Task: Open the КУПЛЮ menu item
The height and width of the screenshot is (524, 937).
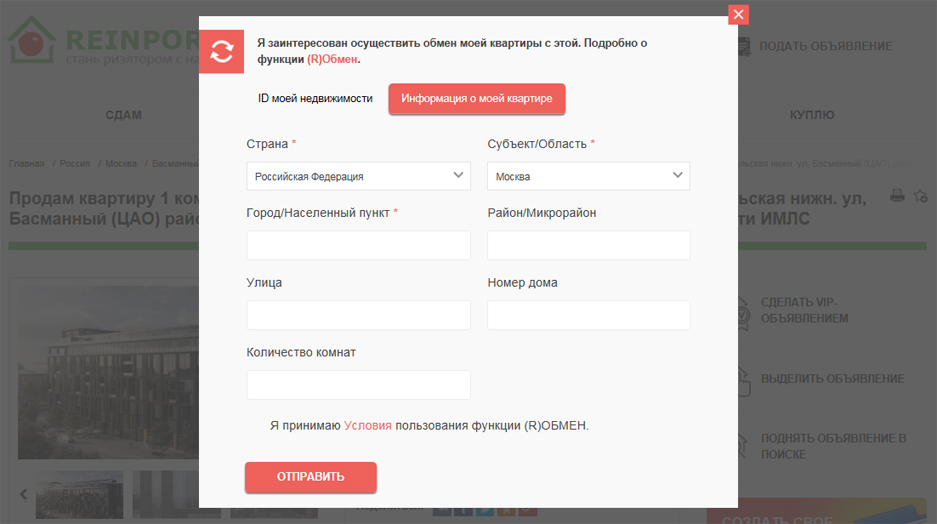Action: (812, 115)
